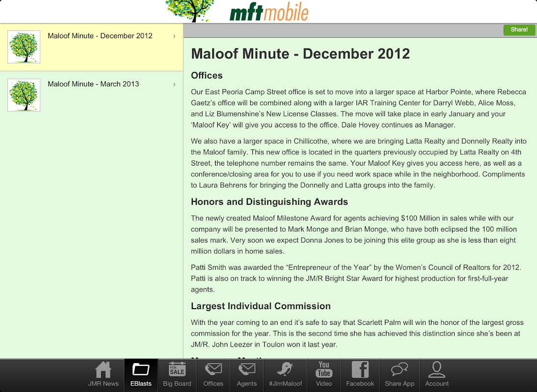Open Big Board for-sale sign icon
The image size is (537, 392).
[x=177, y=369]
